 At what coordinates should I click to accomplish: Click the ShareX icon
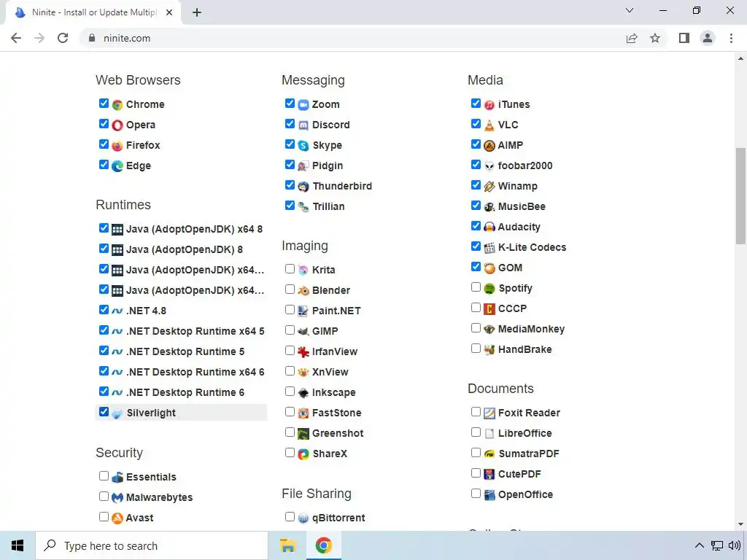(x=303, y=454)
